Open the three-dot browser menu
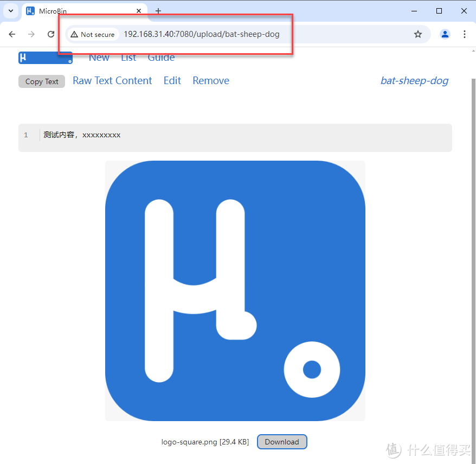This screenshot has height=464, width=476. [465, 34]
